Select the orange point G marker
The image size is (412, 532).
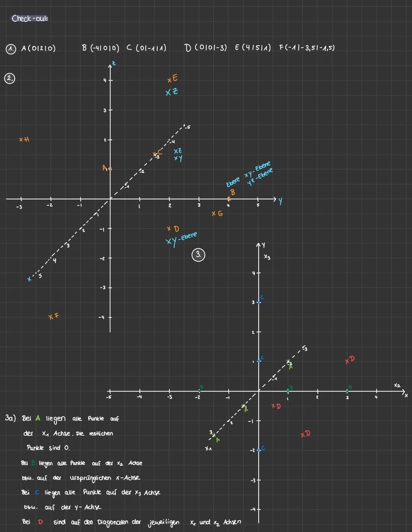[x=217, y=214]
